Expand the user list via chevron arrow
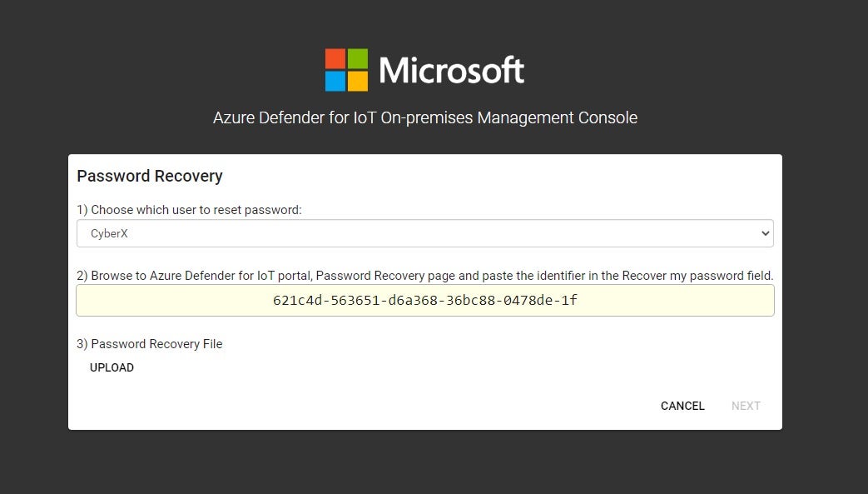The width and height of the screenshot is (868, 494). [765, 234]
